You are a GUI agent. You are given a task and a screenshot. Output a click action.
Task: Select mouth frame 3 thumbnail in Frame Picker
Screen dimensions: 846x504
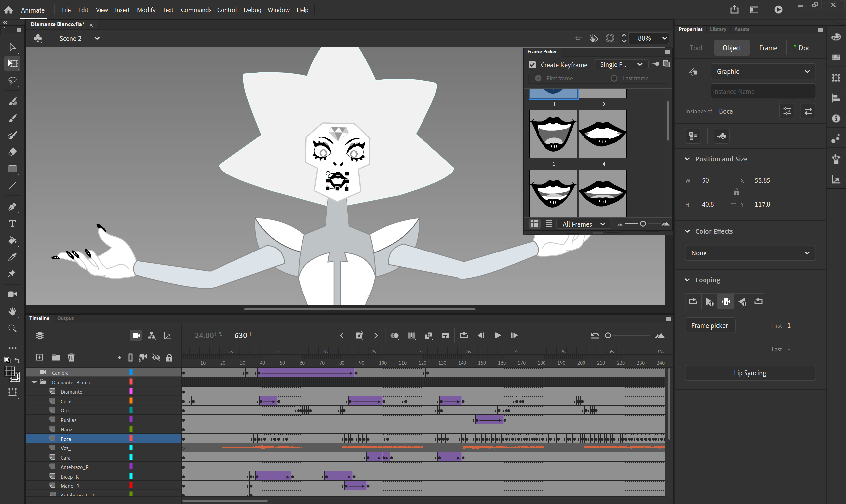pyautogui.click(x=553, y=134)
